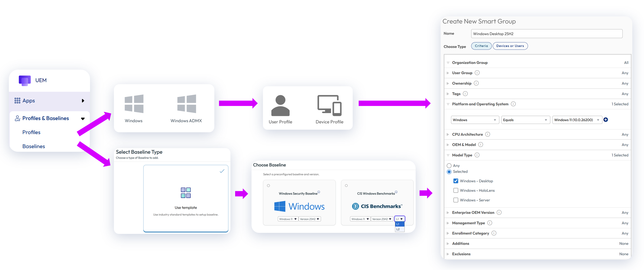Check the Windows - HoloLens checkbox
This screenshot has height=270, width=644.
pyautogui.click(x=456, y=190)
